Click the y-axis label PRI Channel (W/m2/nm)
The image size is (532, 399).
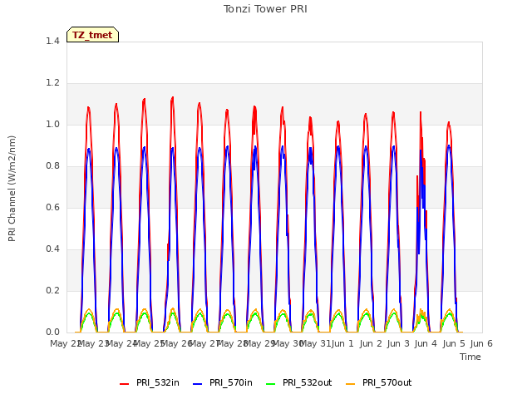12,189
